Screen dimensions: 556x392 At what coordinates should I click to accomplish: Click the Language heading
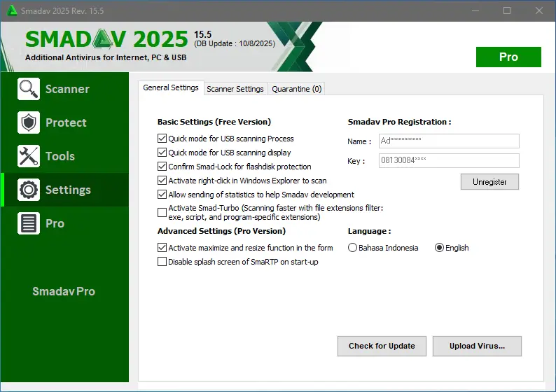369,231
